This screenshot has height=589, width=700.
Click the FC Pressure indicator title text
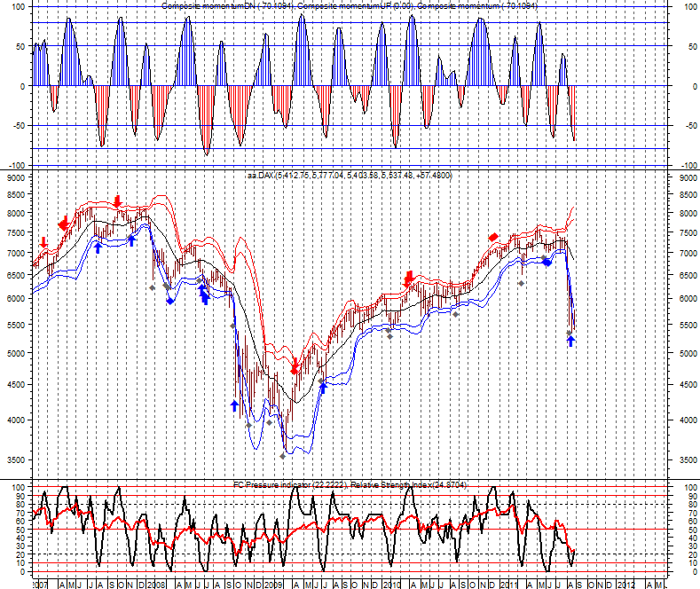pyautogui.click(x=350, y=484)
